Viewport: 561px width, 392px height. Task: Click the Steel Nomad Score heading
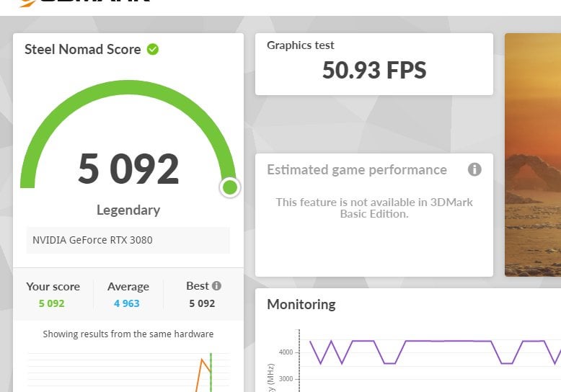pyautogui.click(x=83, y=49)
